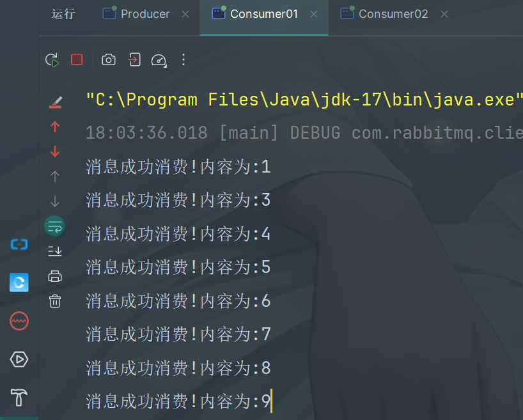Clear all console output with trash icon
This screenshot has width=523, height=420.
coord(55,301)
